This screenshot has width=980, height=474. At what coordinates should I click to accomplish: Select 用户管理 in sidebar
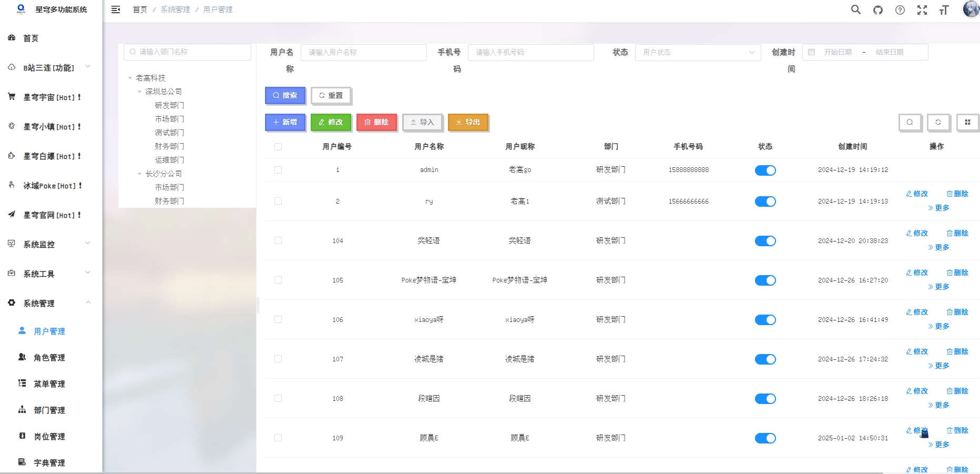(51, 331)
